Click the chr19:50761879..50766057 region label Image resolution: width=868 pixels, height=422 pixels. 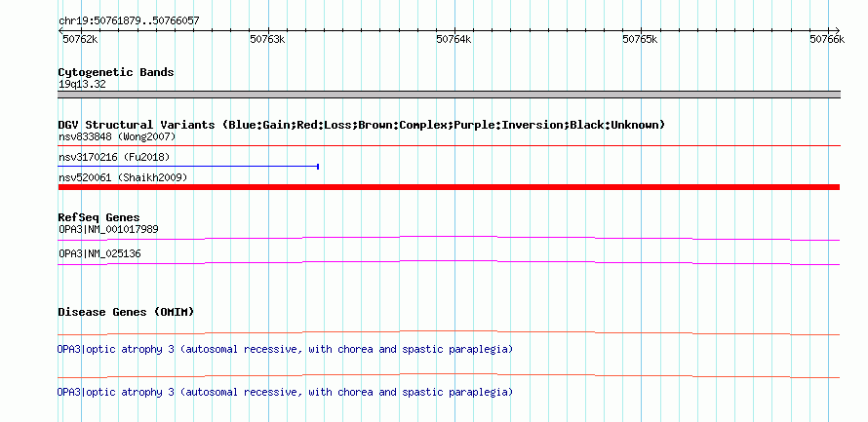129,21
